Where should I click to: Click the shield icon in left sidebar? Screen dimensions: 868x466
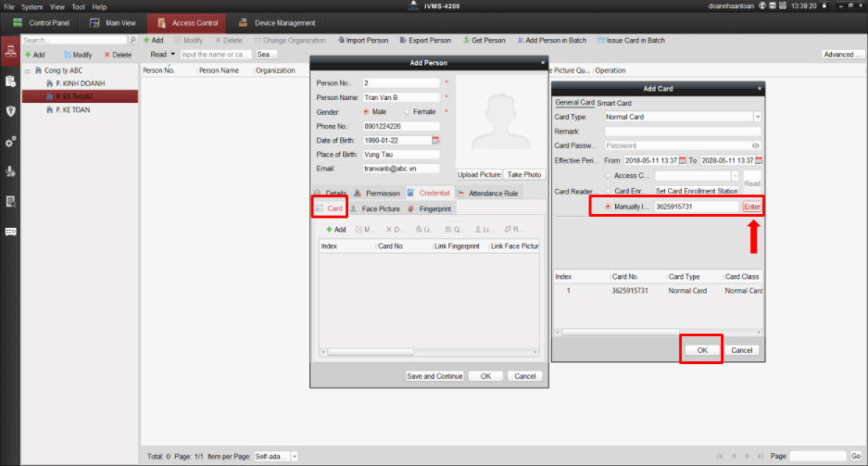click(x=10, y=111)
